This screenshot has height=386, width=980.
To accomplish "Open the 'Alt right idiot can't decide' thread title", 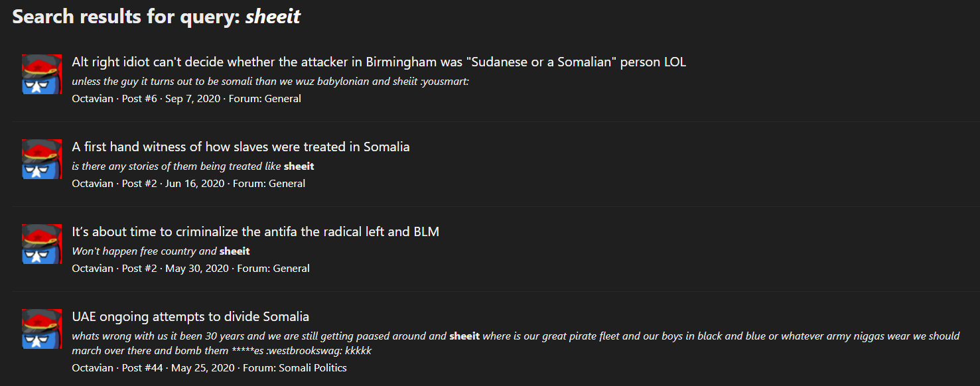I will [379, 62].
